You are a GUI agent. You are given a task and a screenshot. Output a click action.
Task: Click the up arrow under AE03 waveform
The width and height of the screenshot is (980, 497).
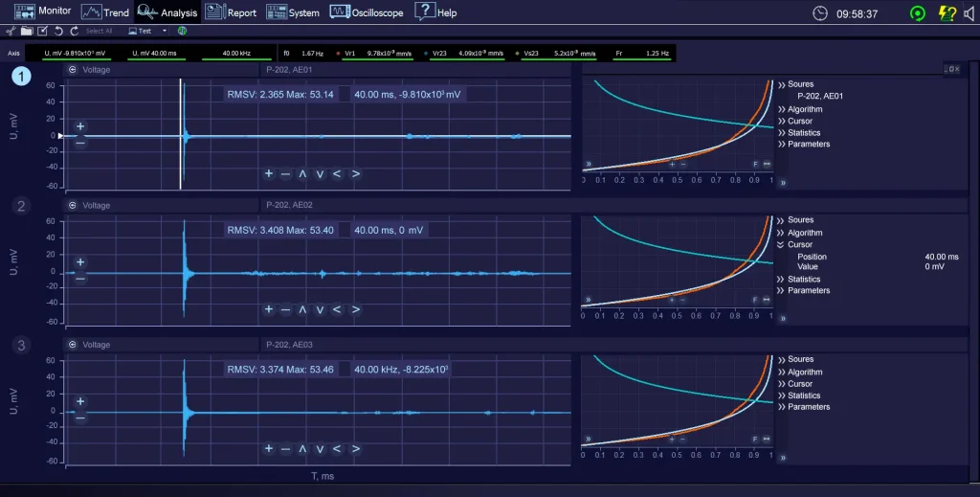point(302,449)
